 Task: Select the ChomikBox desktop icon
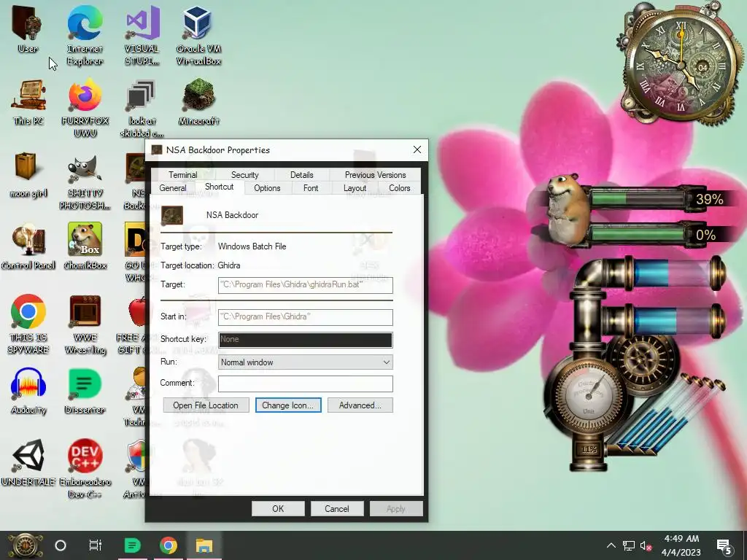point(85,247)
